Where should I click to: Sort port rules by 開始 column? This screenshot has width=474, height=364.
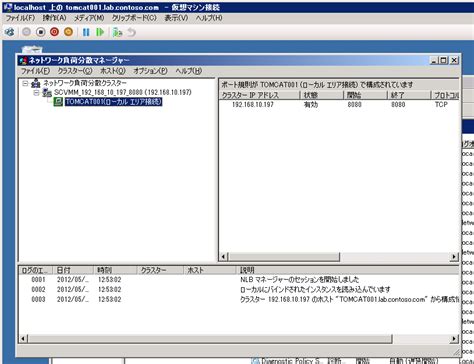[x=365, y=95]
